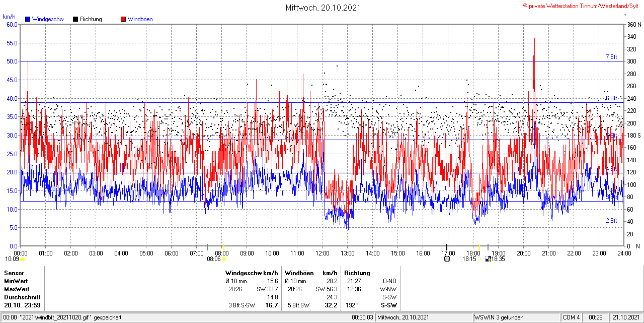Click the 00:30:03 status bar time
Viewport: 644px width, 323px height.
[362, 317]
